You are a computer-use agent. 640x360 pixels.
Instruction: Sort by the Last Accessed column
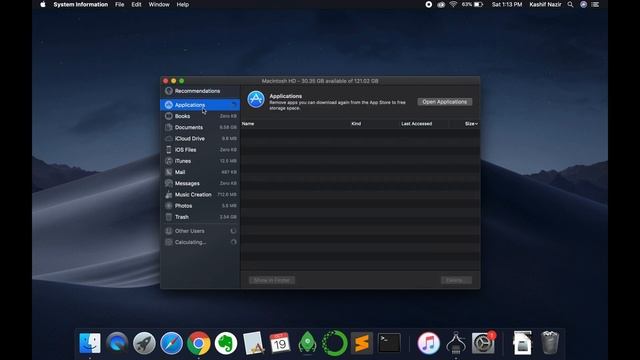click(416, 124)
